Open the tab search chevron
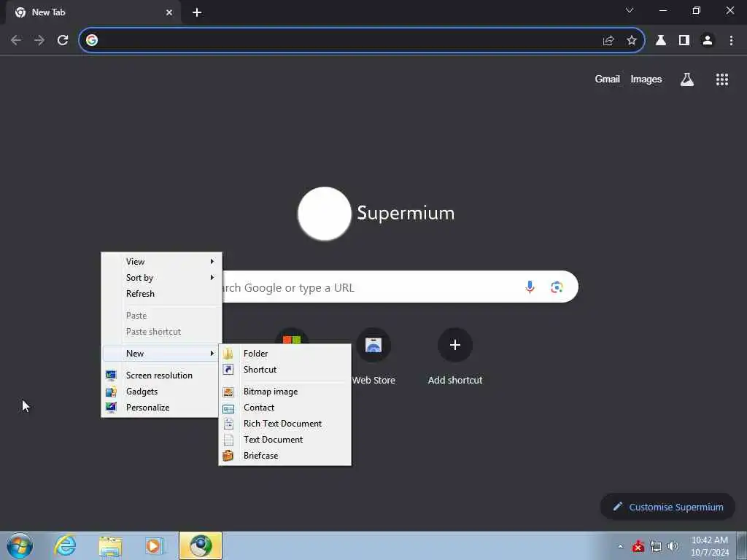Viewport: 747px width, 560px height. click(630, 10)
